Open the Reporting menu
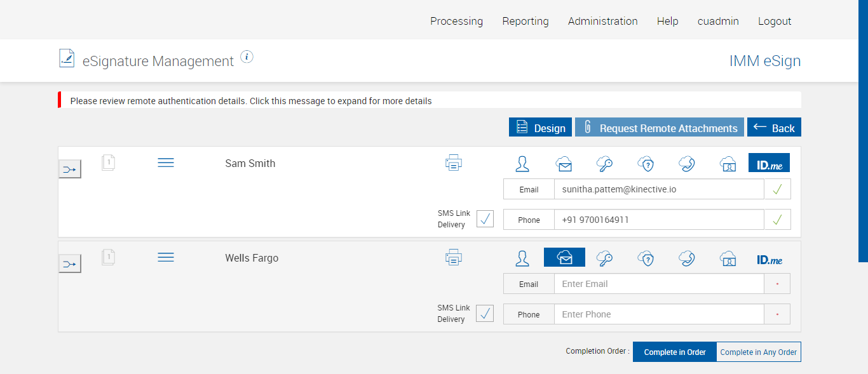Viewport: 868px width, 374px height. (526, 21)
